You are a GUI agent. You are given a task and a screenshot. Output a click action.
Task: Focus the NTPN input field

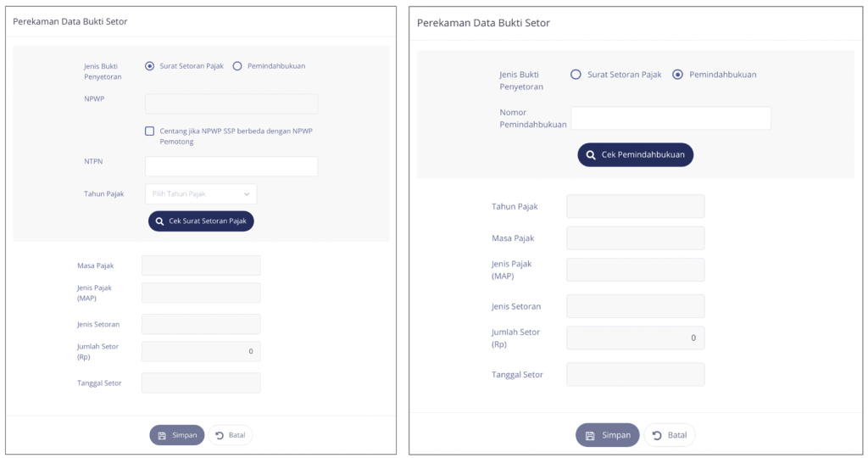click(x=231, y=166)
